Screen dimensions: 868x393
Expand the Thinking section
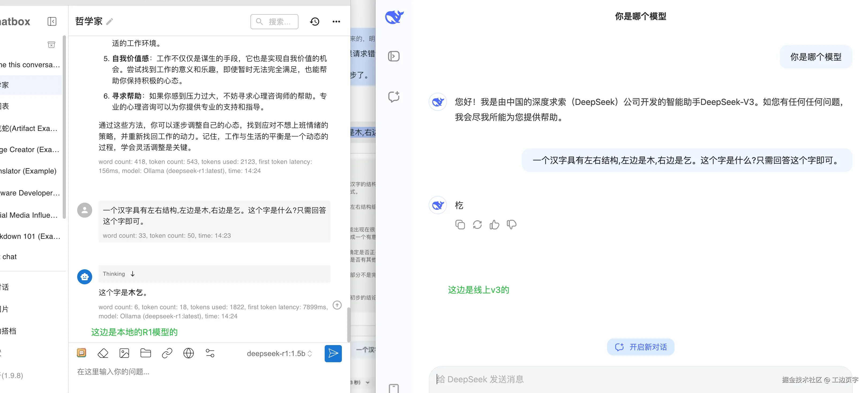click(x=133, y=274)
